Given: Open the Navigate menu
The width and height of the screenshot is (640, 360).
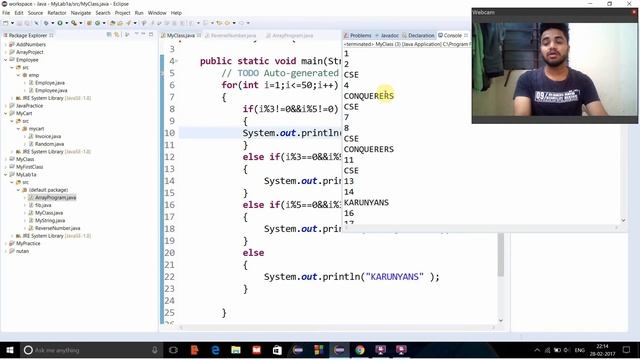Looking at the screenshot, I should point(81,13).
